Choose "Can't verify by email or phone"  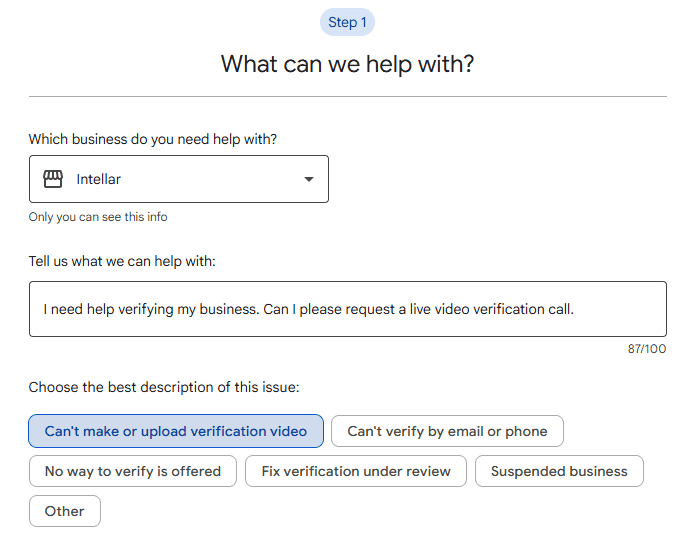click(x=447, y=431)
